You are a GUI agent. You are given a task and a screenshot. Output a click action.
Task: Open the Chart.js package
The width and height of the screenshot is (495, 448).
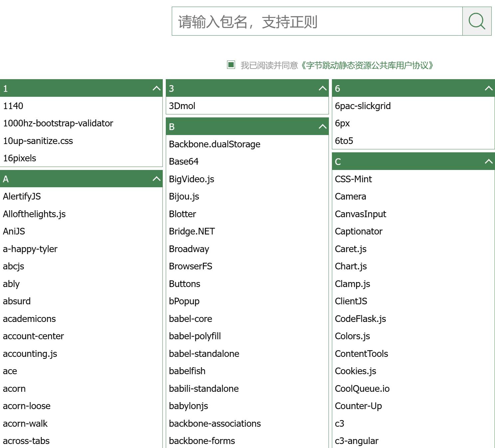[x=351, y=266]
